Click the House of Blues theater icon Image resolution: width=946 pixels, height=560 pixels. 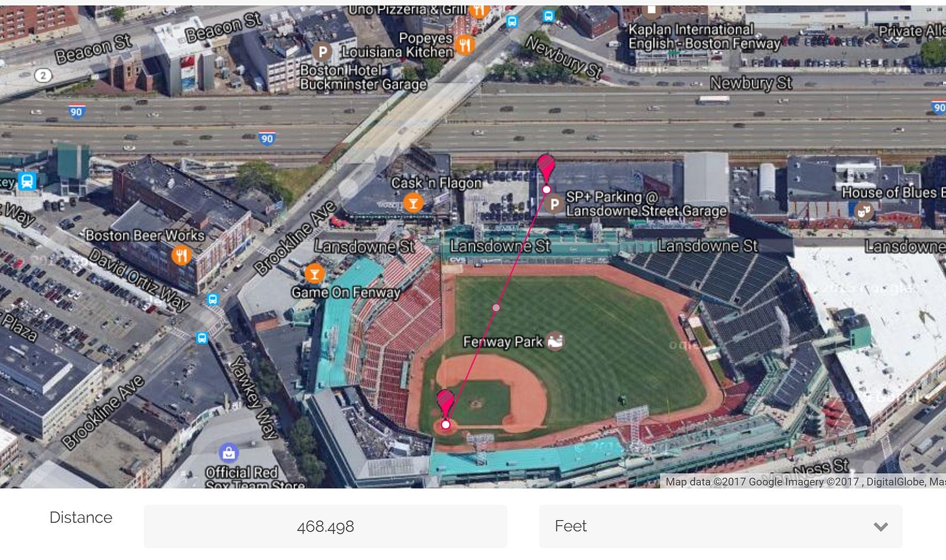coord(864,211)
